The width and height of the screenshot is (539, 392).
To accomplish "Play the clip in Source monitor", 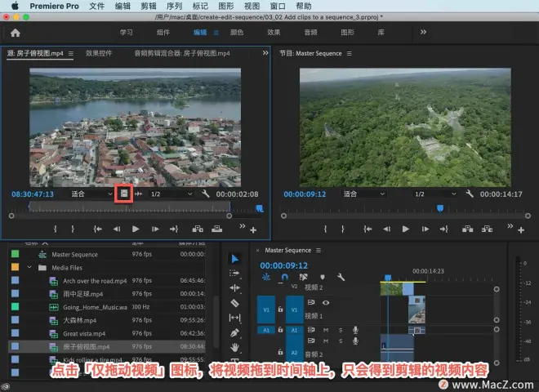I will click(136, 229).
